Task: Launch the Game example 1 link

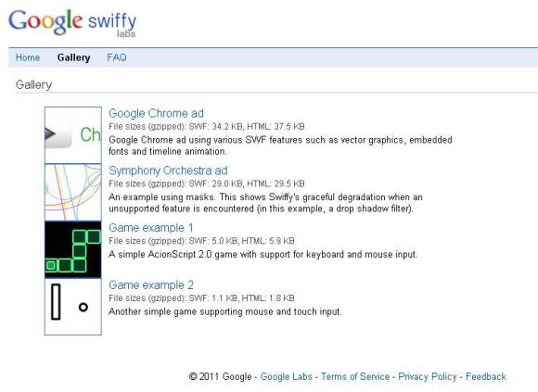Action: point(151,228)
